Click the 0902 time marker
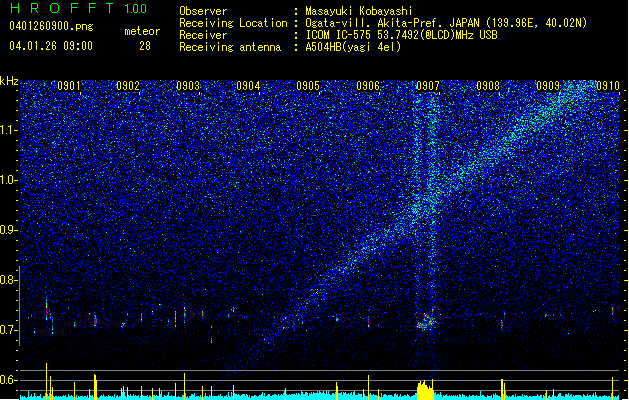Viewport: 629px width, 400px height. pos(128,86)
